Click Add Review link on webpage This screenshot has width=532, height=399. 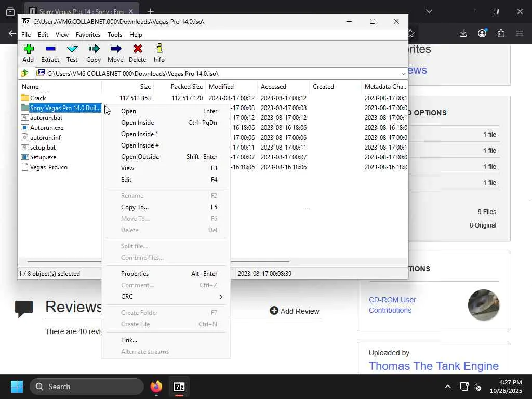point(295,311)
